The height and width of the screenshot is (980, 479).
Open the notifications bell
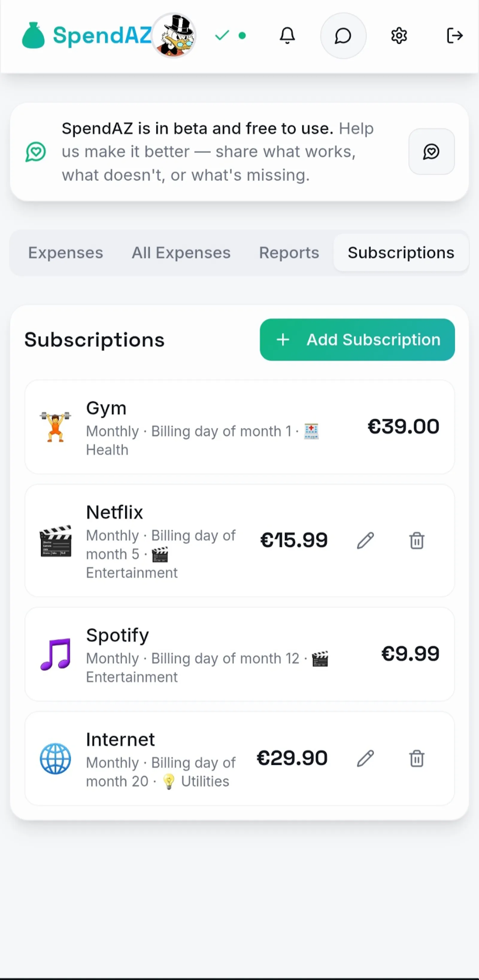(x=287, y=36)
